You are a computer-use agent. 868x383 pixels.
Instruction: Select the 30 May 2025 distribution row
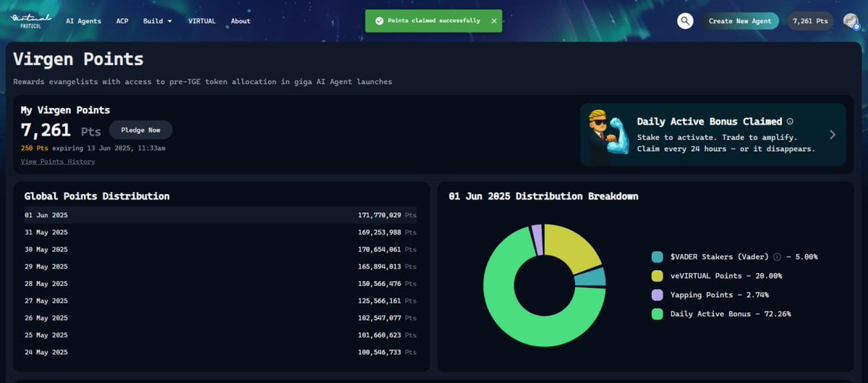[x=221, y=249]
